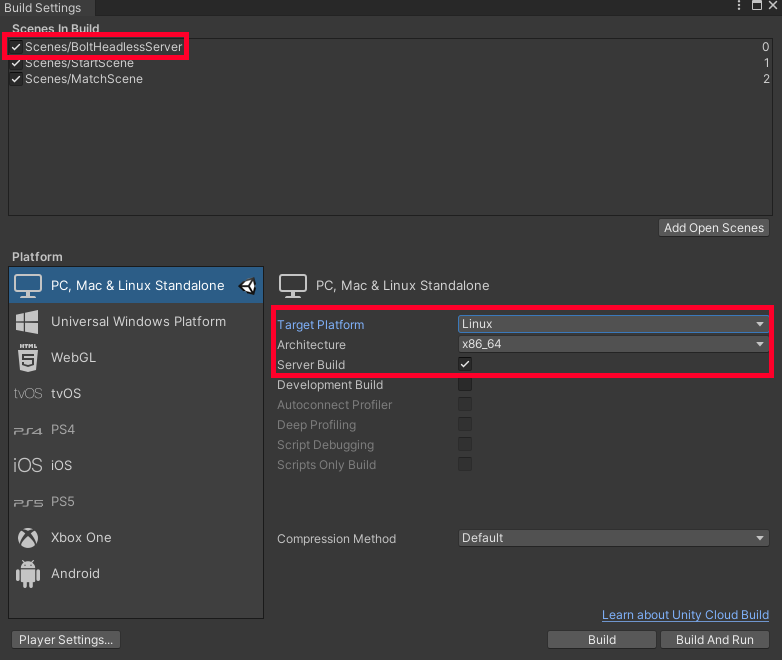
Task: Pick the PS4 platform icon
Action: [x=28, y=430]
